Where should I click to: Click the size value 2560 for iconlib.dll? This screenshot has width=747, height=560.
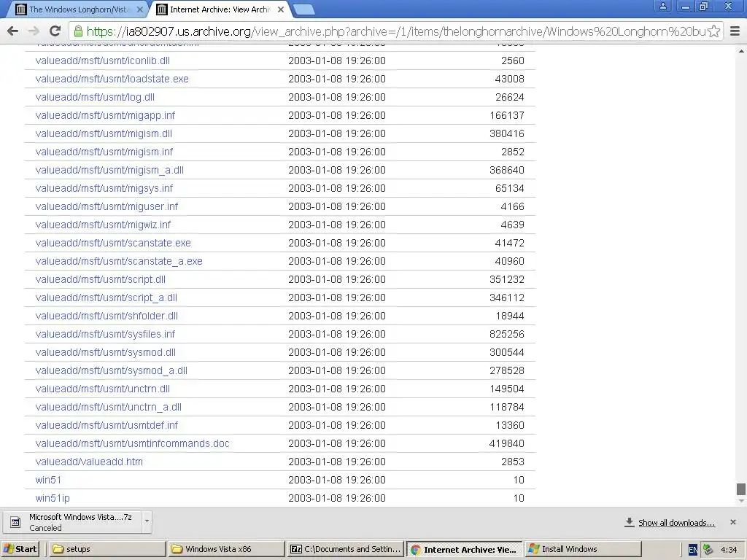tap(513, 61)
